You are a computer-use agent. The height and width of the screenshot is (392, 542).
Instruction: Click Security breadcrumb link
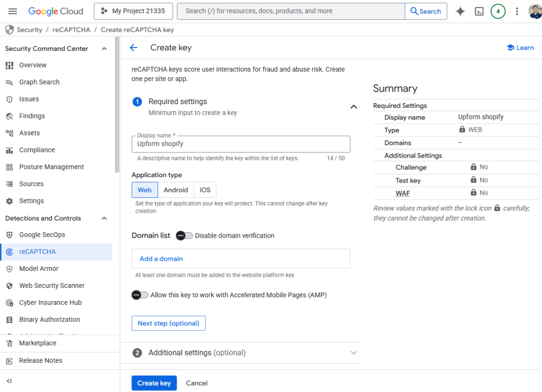point(30,30)
